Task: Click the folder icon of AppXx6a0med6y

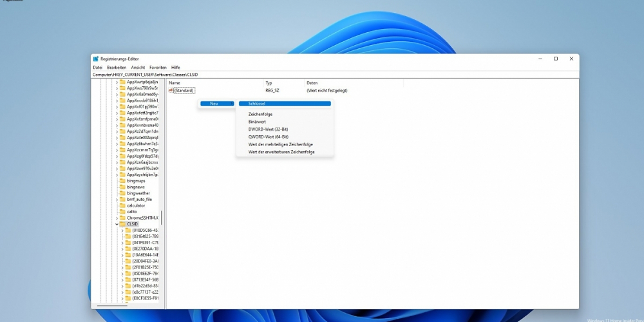Action: tap(122, 94)
